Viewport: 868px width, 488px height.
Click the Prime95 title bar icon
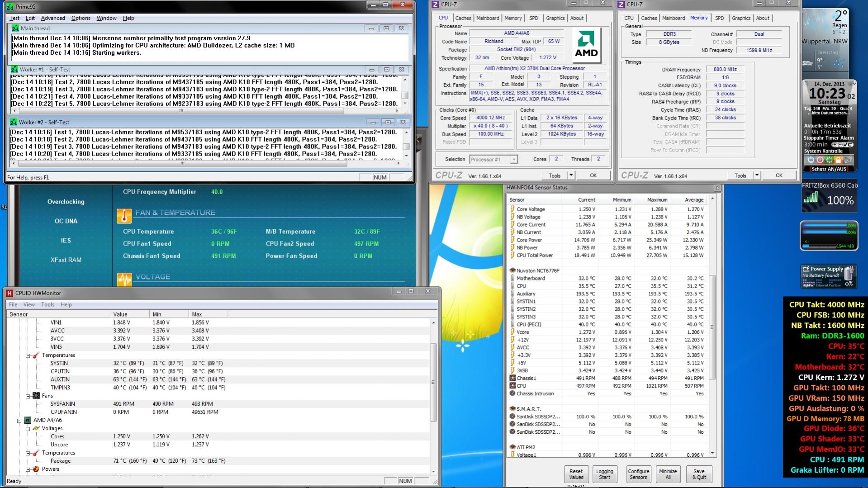point(10,6)
